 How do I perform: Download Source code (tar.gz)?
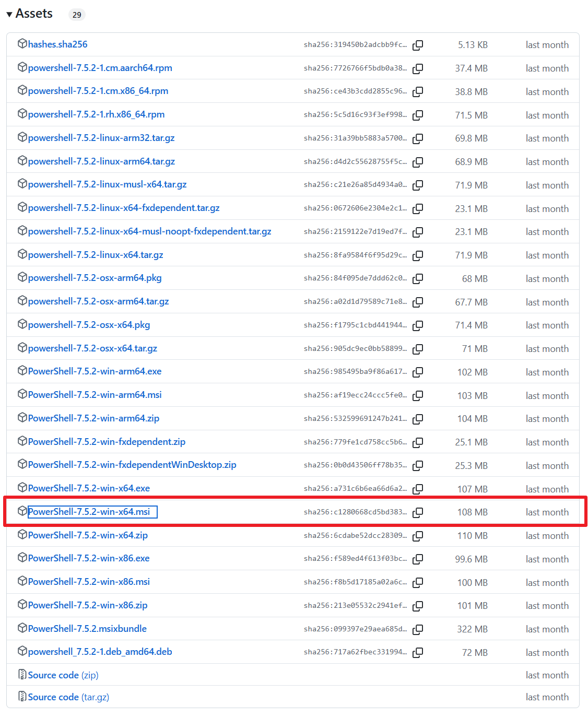click(x=69, y=697)
